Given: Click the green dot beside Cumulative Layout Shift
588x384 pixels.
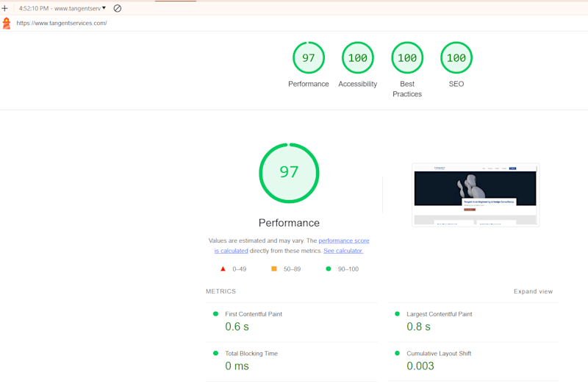Looking at the screenshot, I should [x=397, y=353].
